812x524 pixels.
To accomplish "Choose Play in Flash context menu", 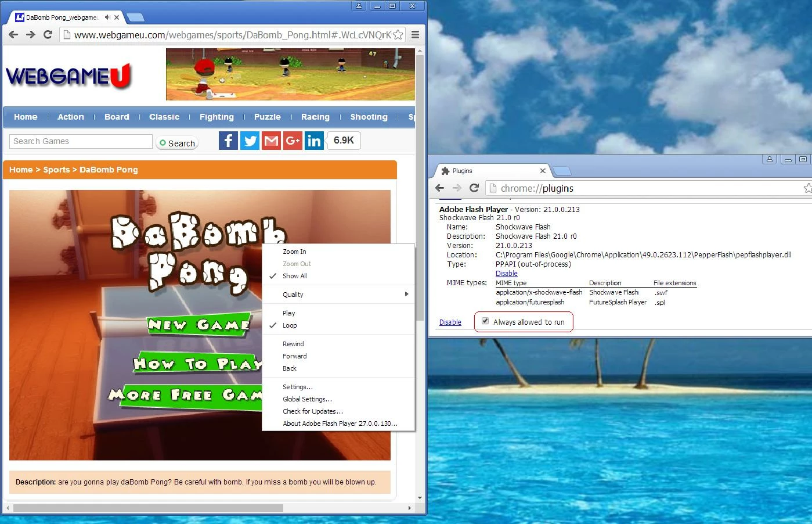I will [x=338, y=313].
